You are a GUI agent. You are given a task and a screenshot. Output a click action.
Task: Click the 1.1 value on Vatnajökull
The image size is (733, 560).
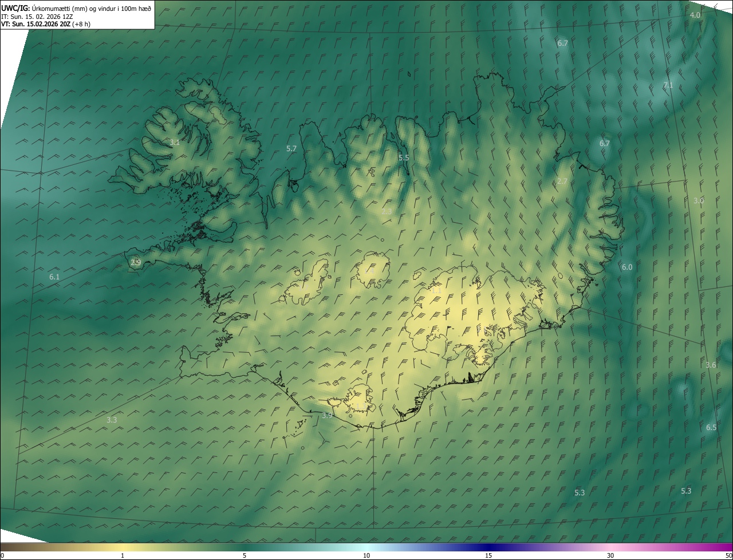(436, 291)
